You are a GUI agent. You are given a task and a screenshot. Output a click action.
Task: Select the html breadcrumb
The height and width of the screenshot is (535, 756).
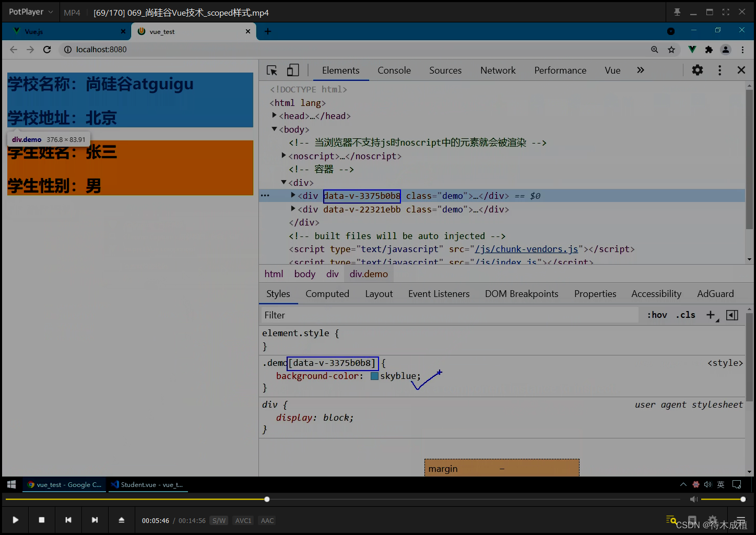(x=274, y=274)
